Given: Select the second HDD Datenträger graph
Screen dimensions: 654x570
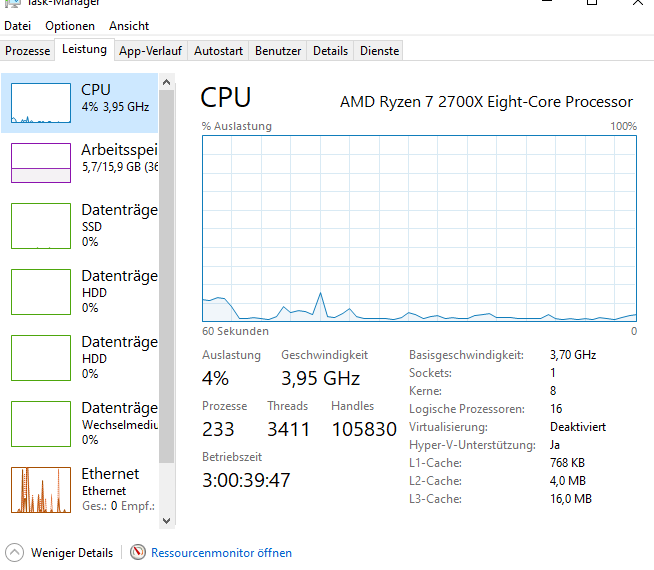Looking at the screenshot, I should [x=40, y=357].
